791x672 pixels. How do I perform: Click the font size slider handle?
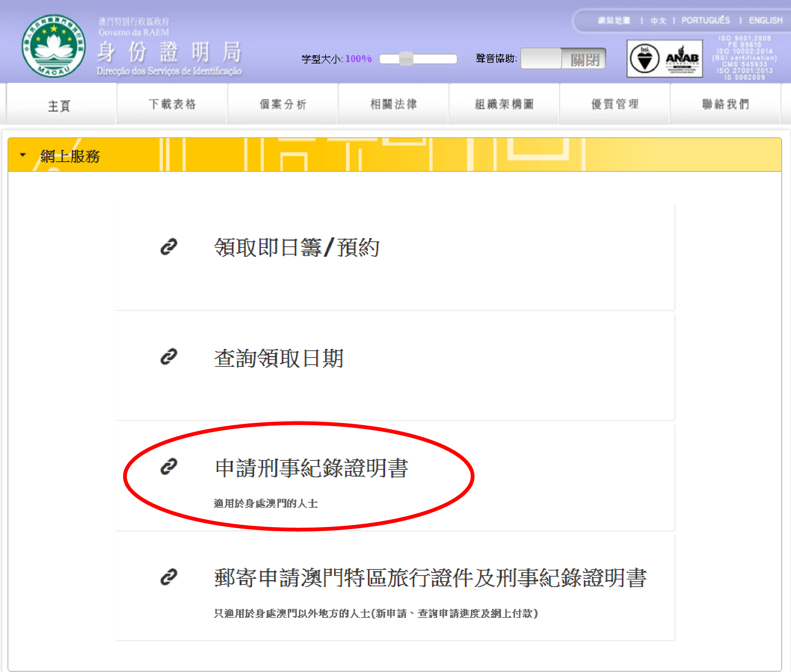(x=406, y=59)
